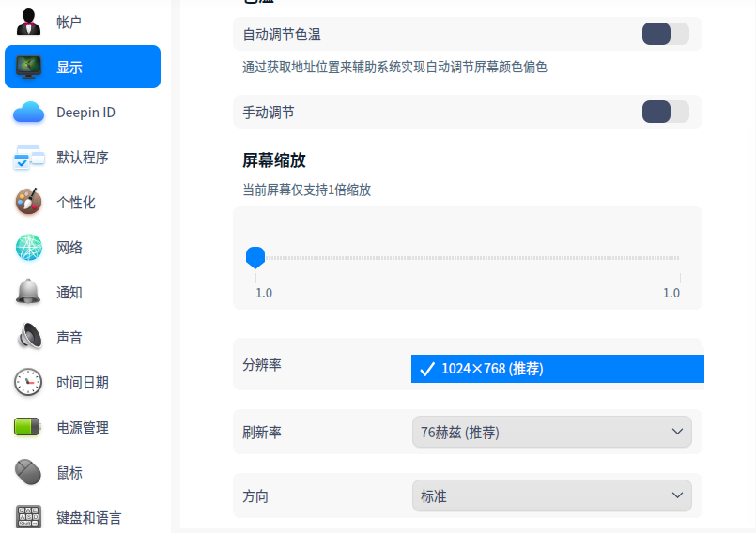Open the 帐户 settings section
Image resolution: width=756 pixels, height=533 pixels.
(83, 22)
